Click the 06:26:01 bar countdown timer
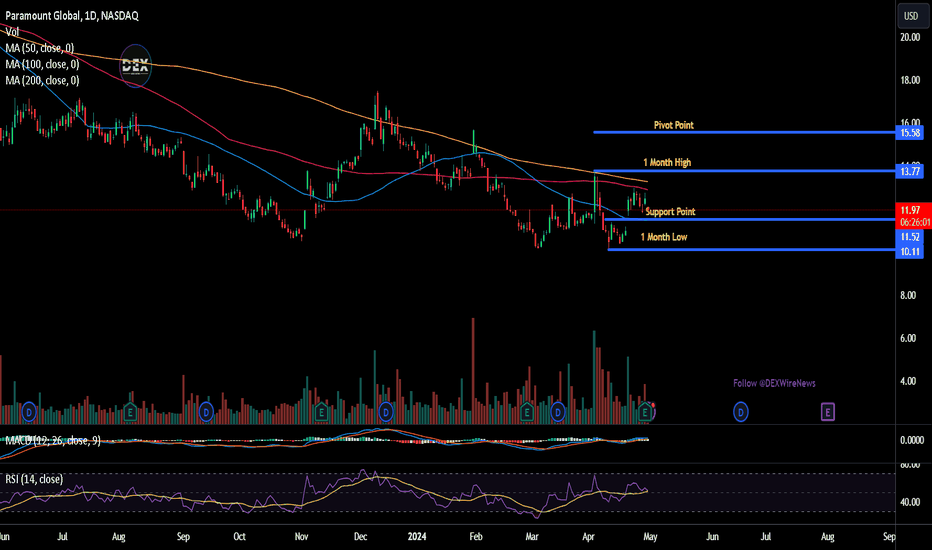Screen dimensions: 932x550 (914, 222)
